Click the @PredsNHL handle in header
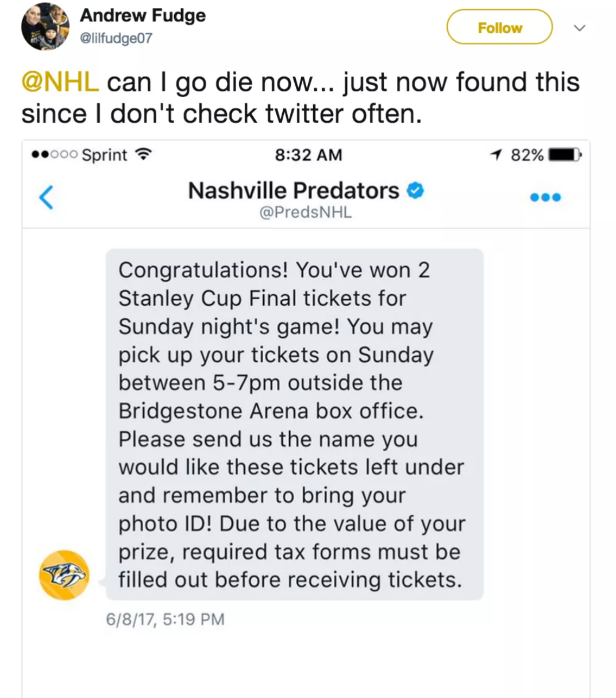 [306, 213]
